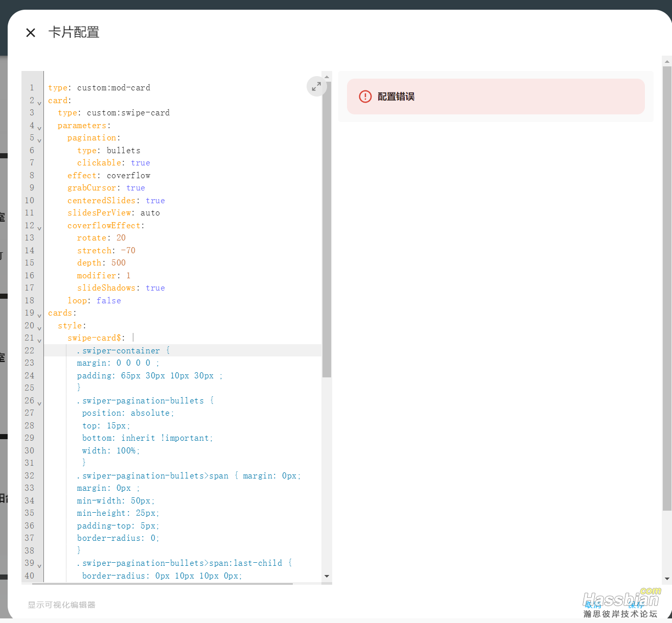Click the 'centeredSlides: true' line
The height and width of the screenshot is (623, 672).
(116, 201)
